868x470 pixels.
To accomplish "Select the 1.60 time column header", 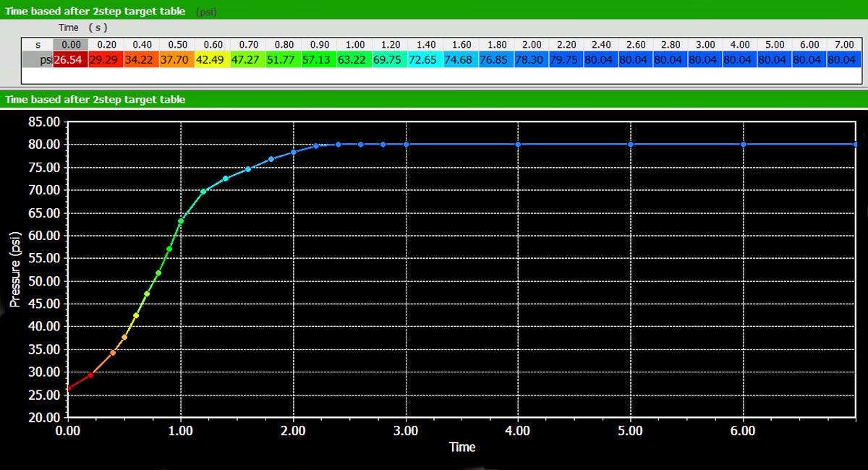I will [x=461, y=45].
